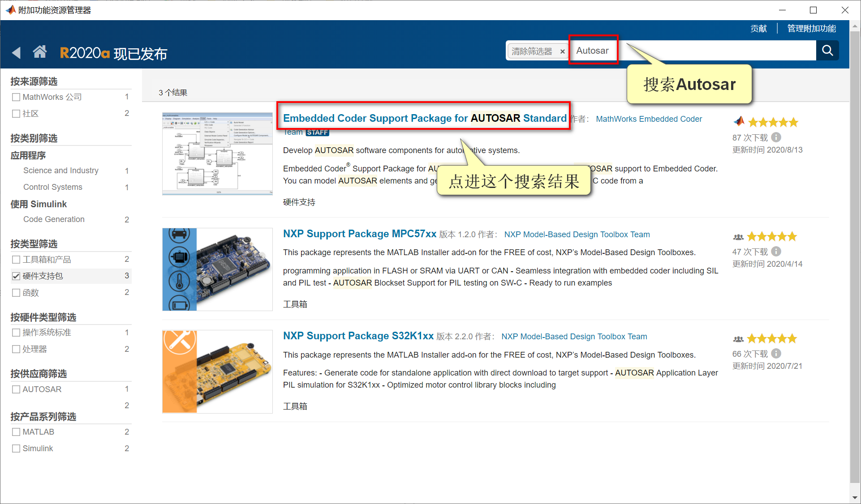Click 更新时间 2020/4/14 text

click(767, 264)
